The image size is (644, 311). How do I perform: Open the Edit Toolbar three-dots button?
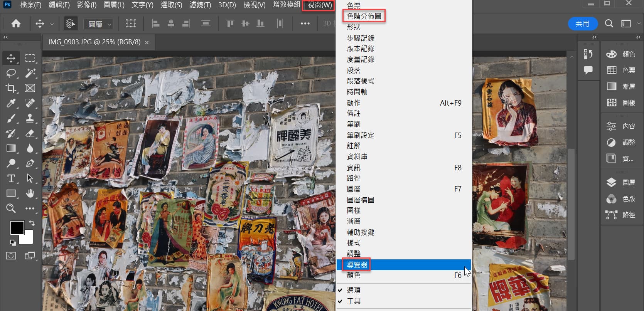click(30, 208)
